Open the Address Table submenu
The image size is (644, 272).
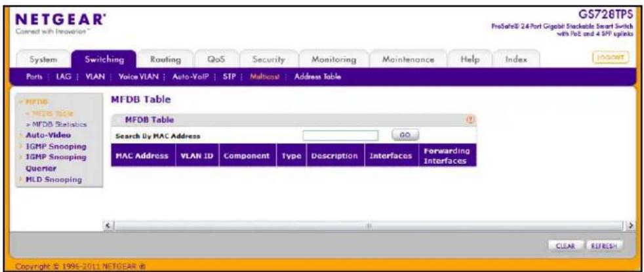tap(317, 76)
